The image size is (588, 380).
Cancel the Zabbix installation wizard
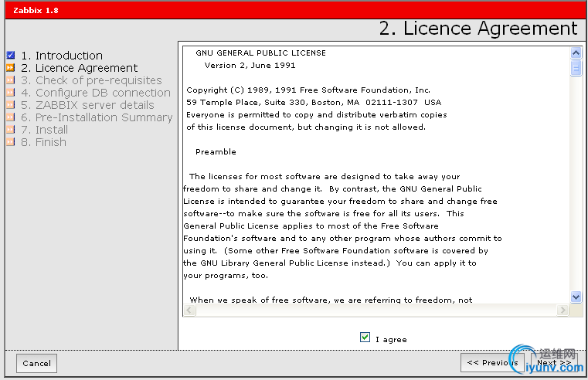tap(37, 363)
